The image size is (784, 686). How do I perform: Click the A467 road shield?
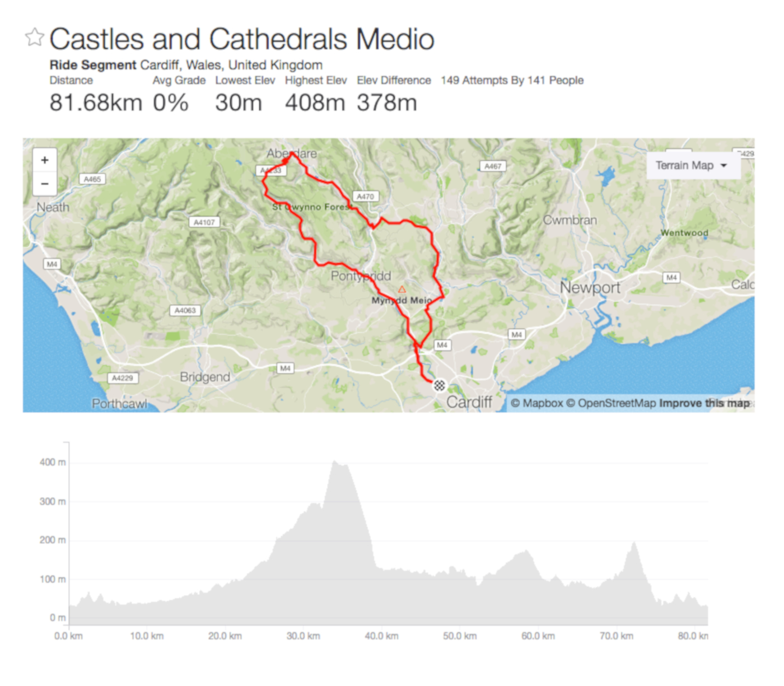click(x=493, y=166)
